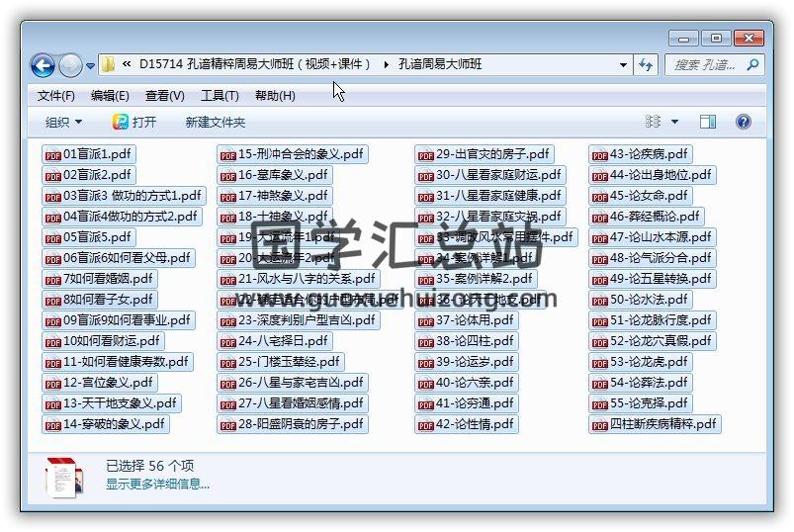
Task: Click the search magnifier icon
Action: click(752, 65)
